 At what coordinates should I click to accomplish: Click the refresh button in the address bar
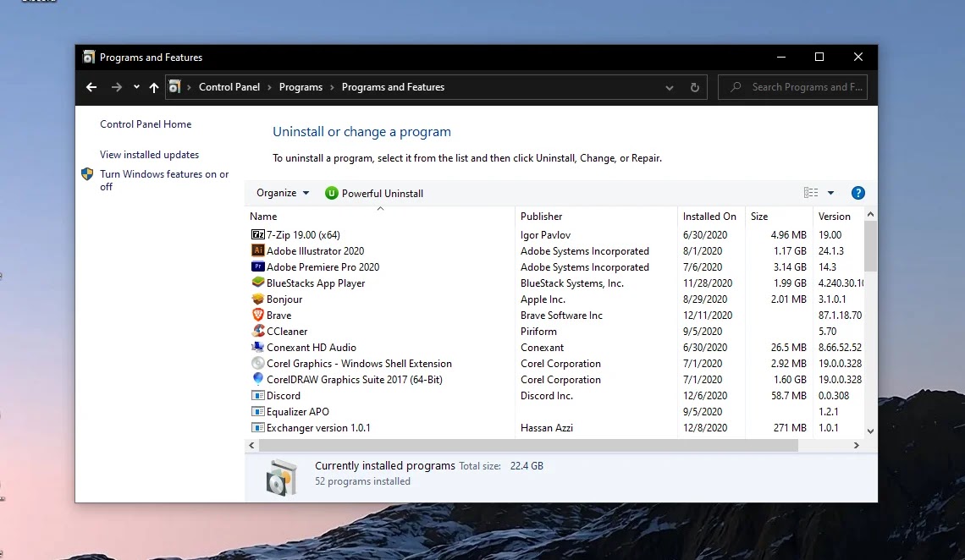pos(694,87)
